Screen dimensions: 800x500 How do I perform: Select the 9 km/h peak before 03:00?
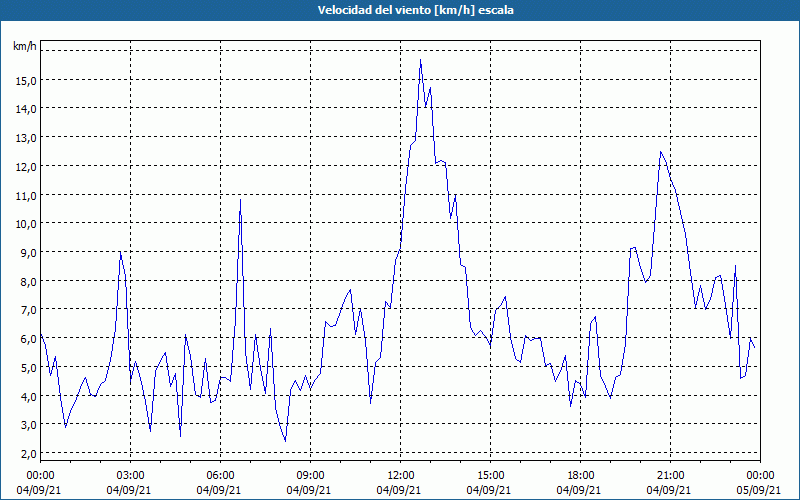(120, 252)
